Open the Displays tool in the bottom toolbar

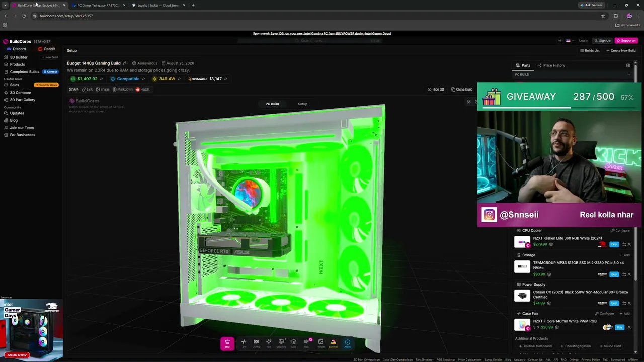[x=281, y=343]
